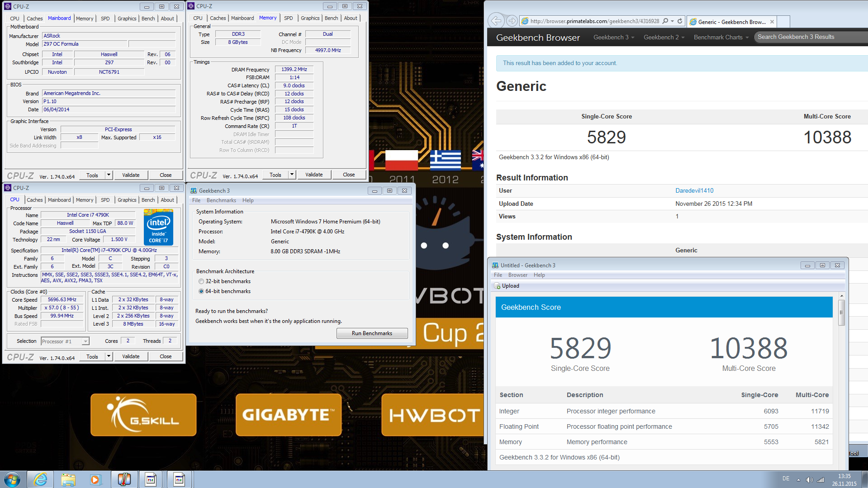Go back in Internet Explorer browser
Image resolution: width=868 pixels, height=488 pixels.
point(496,21)
